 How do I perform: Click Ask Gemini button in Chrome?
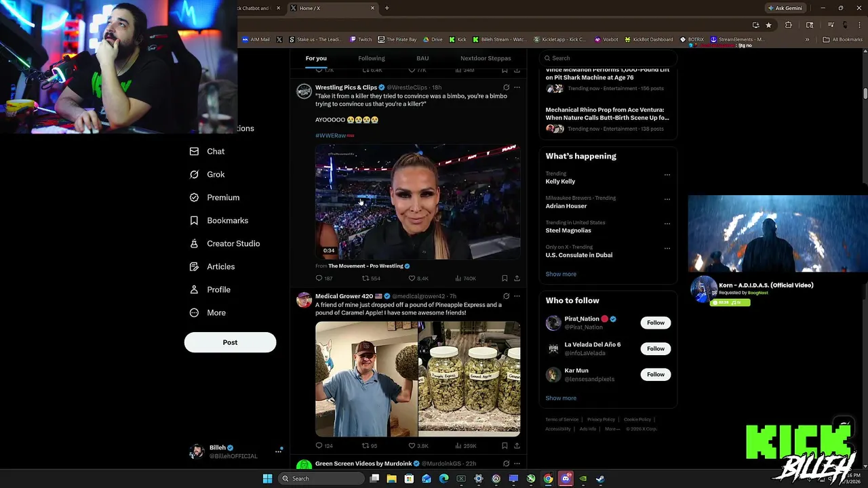point(785,8)
